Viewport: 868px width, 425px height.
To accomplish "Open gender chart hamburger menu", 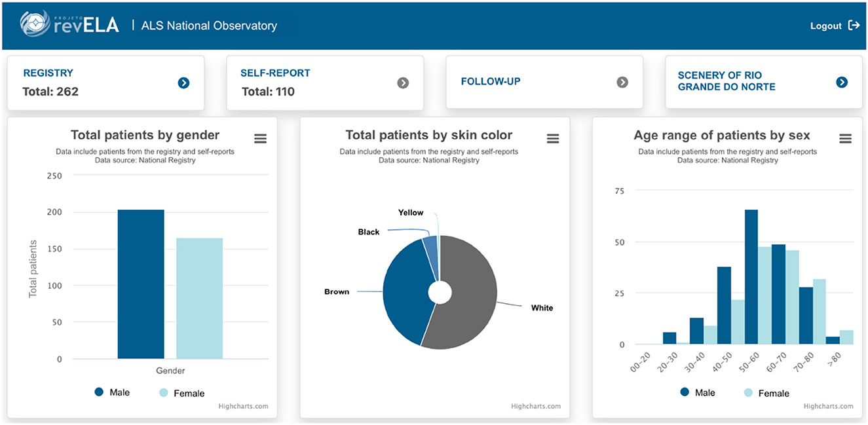I will click(260, 138).
